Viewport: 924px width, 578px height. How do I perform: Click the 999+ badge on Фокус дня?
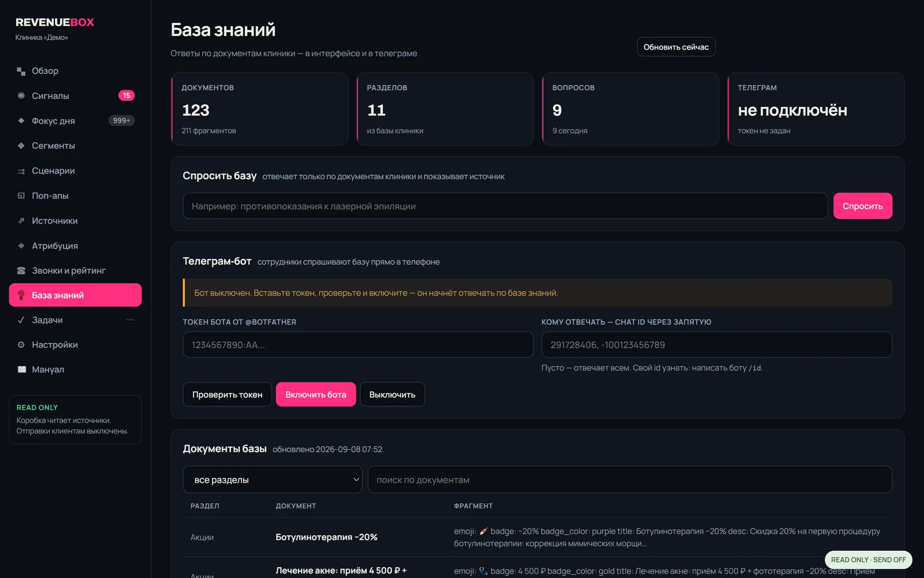[121, 121]
